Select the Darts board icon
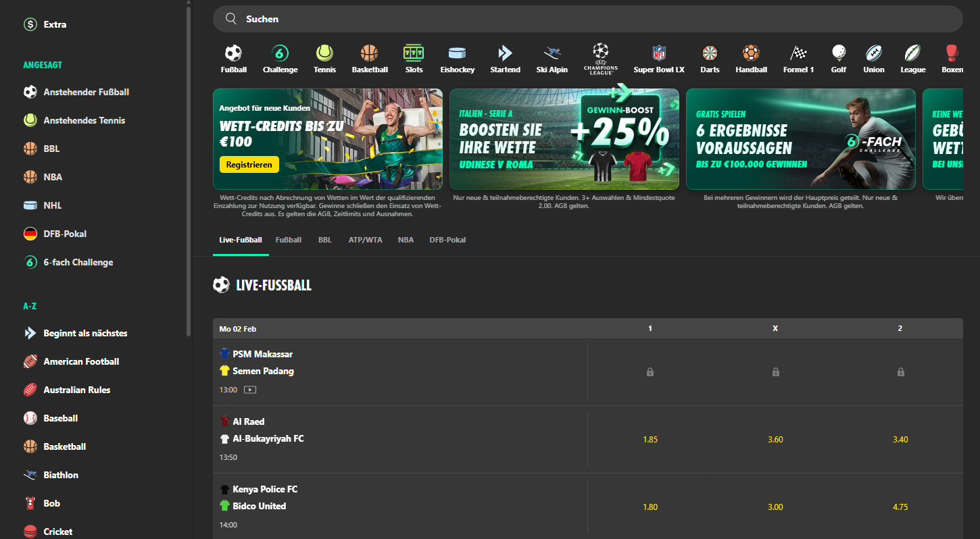The height and width of the screenshot is (539, 980). pyautogui.click(x=710, y=53)
